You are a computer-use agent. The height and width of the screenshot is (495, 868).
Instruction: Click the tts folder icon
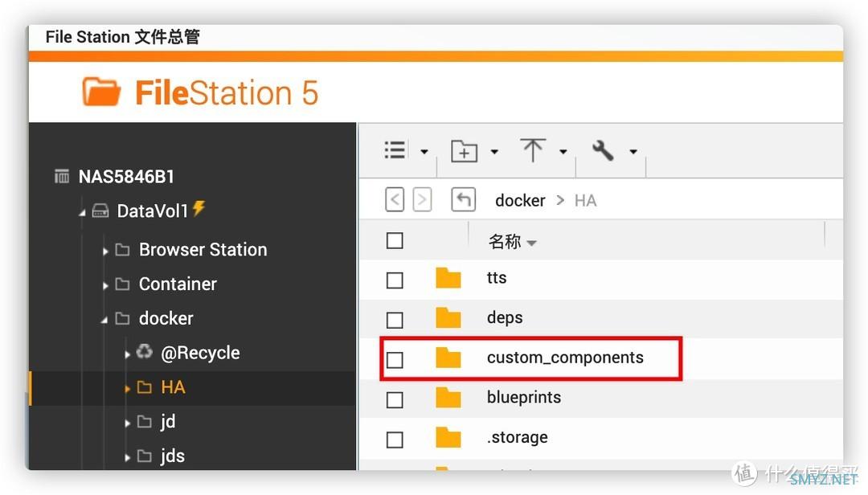[x=448, y=278]
